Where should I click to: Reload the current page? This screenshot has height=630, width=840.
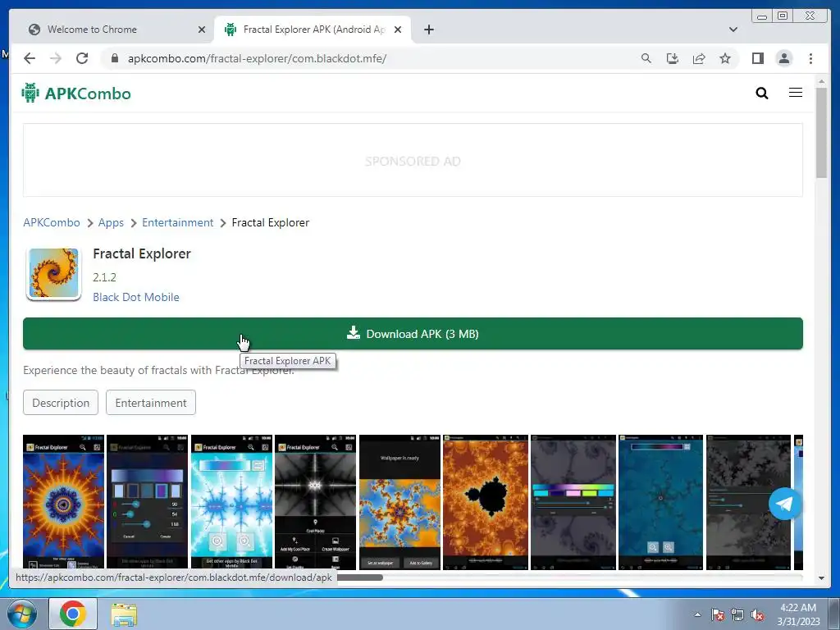82,58
